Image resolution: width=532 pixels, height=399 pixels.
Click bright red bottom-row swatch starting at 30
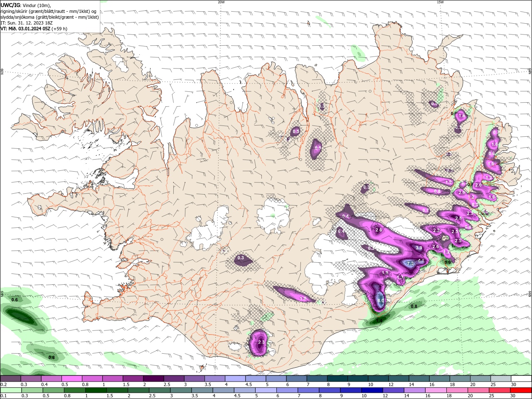tap(521, 390)
